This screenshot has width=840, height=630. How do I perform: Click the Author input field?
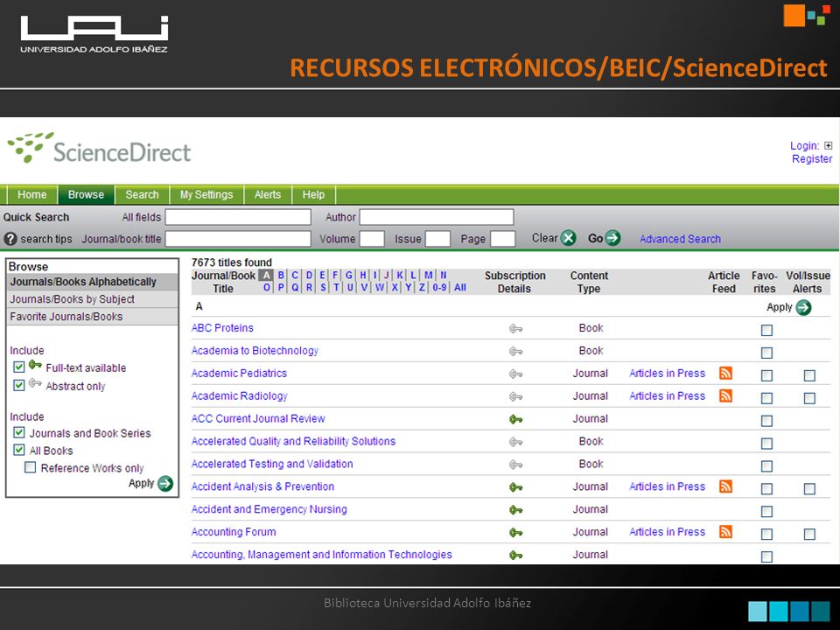(436, 217)
